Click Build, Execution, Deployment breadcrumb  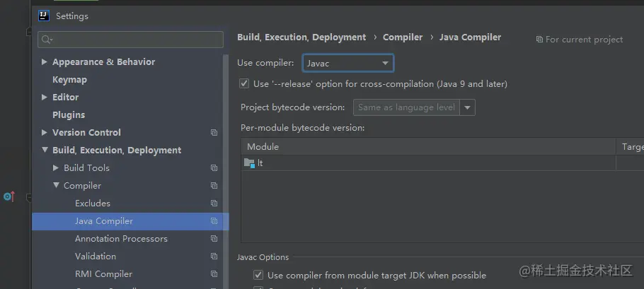coord(301,37)
